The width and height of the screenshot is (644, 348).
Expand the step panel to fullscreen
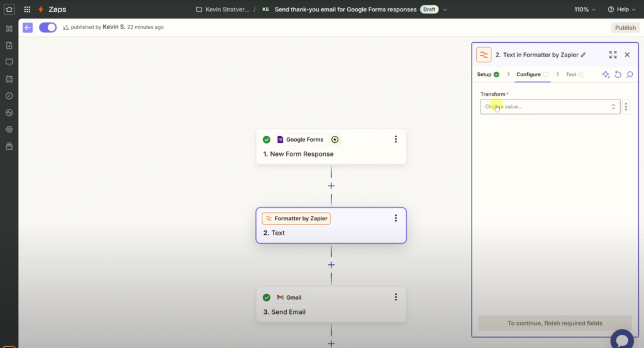point(613,55)
